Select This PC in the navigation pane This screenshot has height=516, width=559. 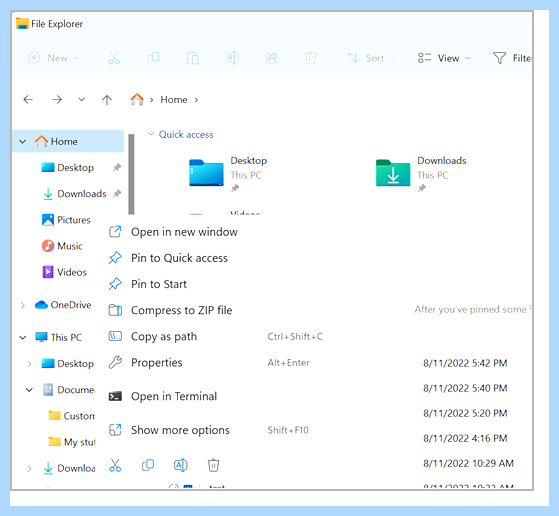pyautogui.click(x=59, y=337)
